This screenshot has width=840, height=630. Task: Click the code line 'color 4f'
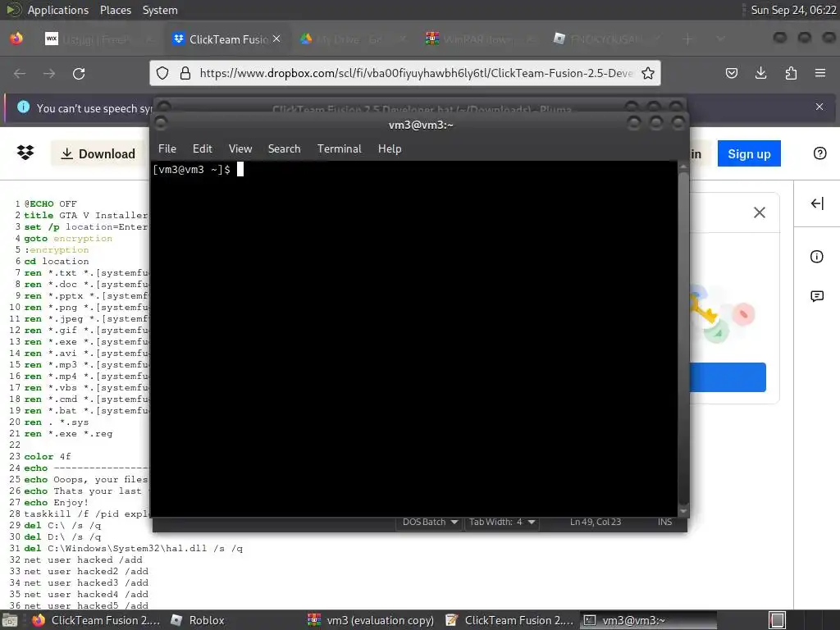coord(47,456)
